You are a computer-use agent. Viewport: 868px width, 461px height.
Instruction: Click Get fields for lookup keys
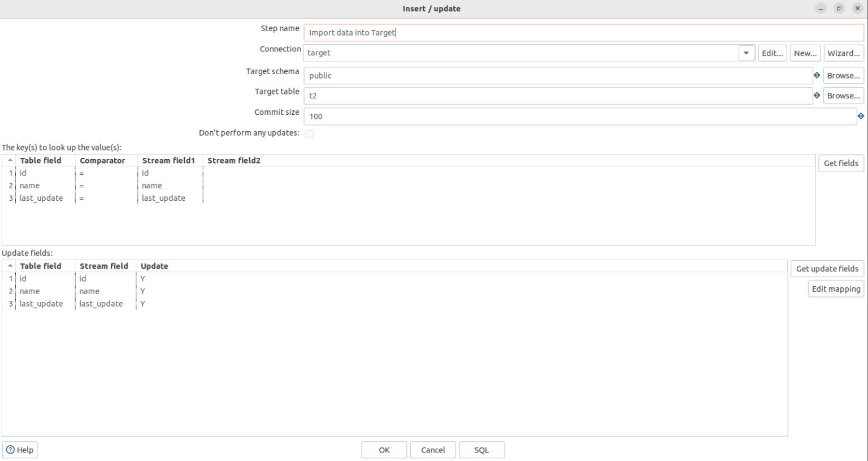pyautogui.click(x=841, y=162)
